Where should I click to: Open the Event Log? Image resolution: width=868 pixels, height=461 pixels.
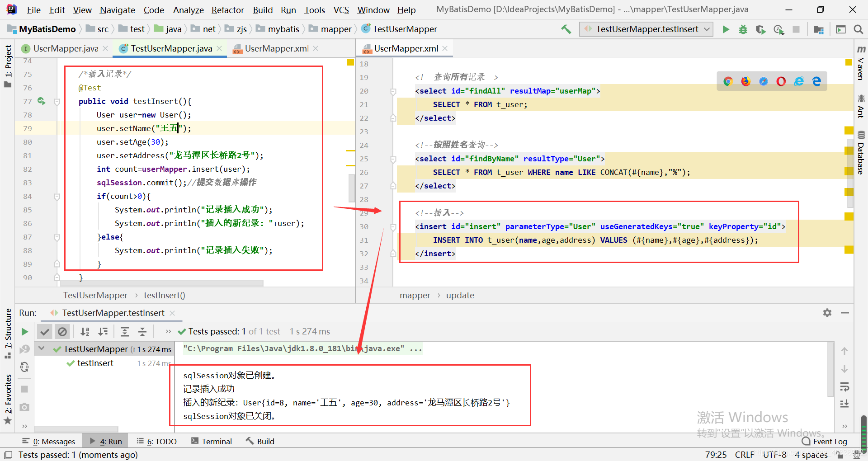[x=825, y=442]
